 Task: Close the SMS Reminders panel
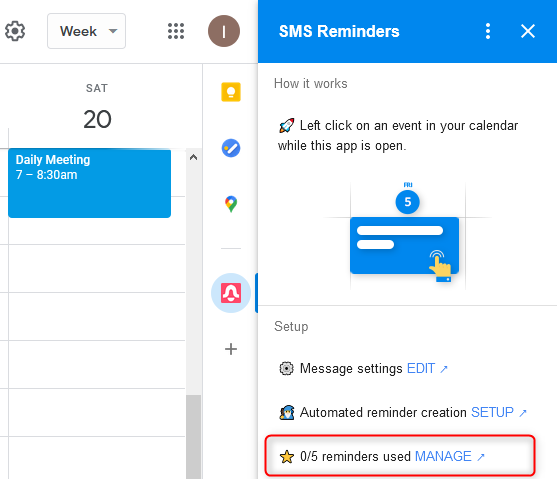pos(528,31)
